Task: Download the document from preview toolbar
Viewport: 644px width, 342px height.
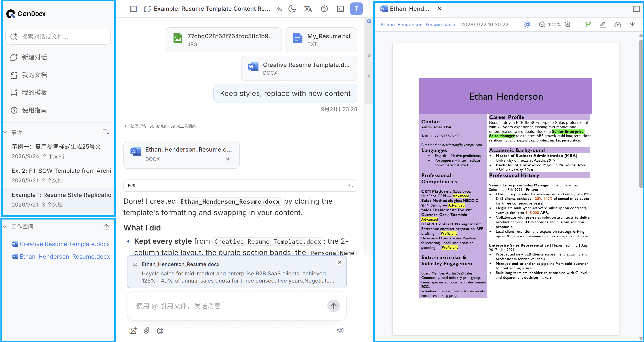Action: (x=632, y=25)
